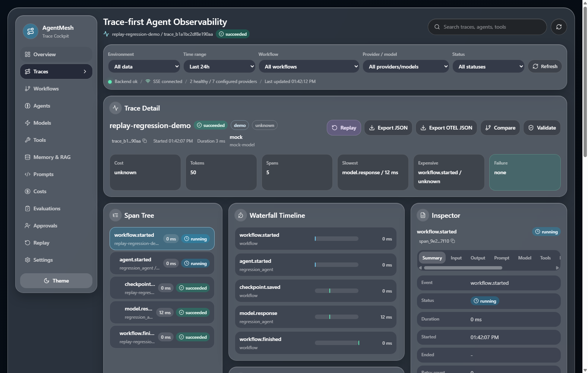Screen dimensions: 588x373
Task: Select the checkpoint span tree row
Action: tap(162, 288)
